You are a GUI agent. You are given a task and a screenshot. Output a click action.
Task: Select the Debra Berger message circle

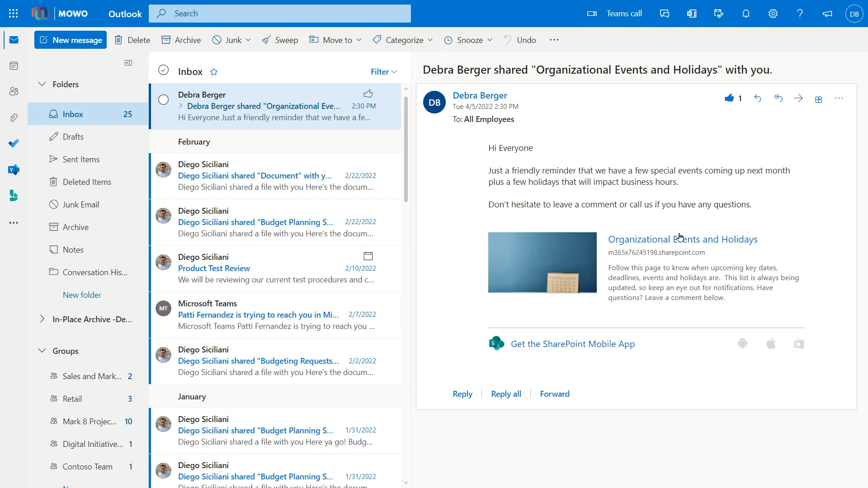pyautogui.click(x=163, y=99)
